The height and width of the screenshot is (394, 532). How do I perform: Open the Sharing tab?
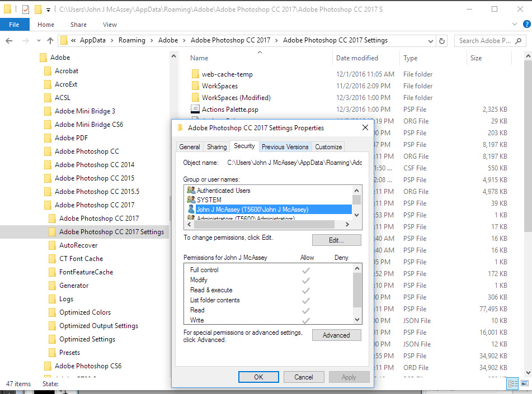click(x=216, y=147)
